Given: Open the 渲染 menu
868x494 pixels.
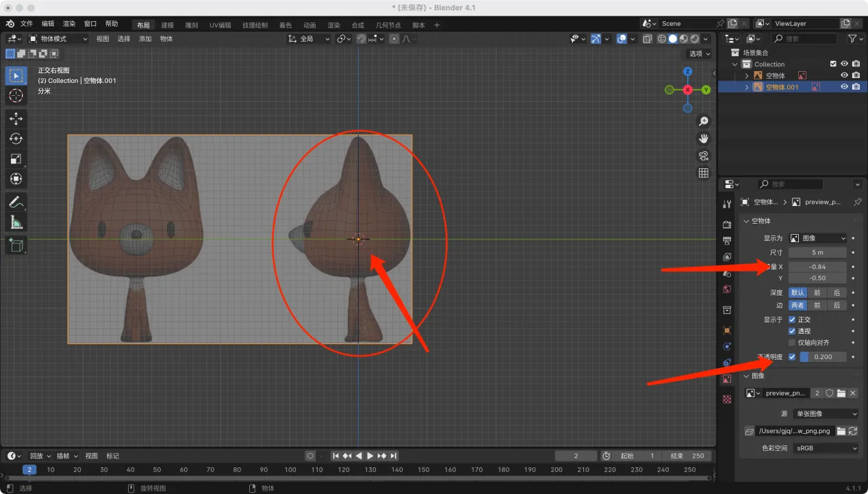Looking at the screenshot, I should coord(69,24).
